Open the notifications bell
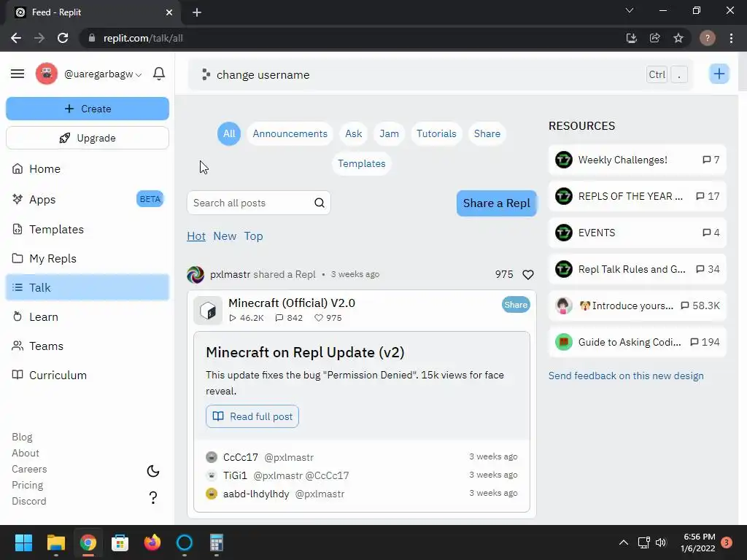 click(x=159, y=74)
